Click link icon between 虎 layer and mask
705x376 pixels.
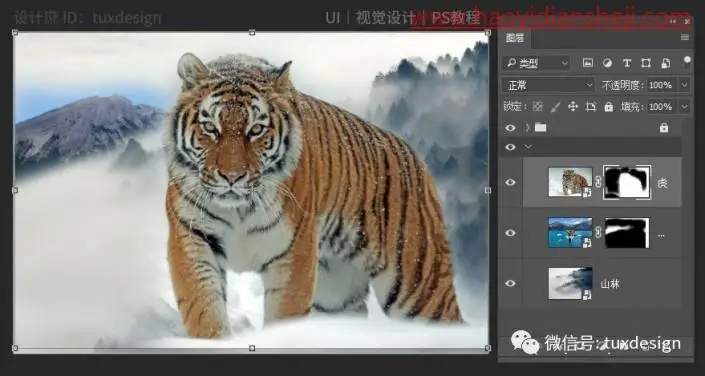click(x=598, y=182)
